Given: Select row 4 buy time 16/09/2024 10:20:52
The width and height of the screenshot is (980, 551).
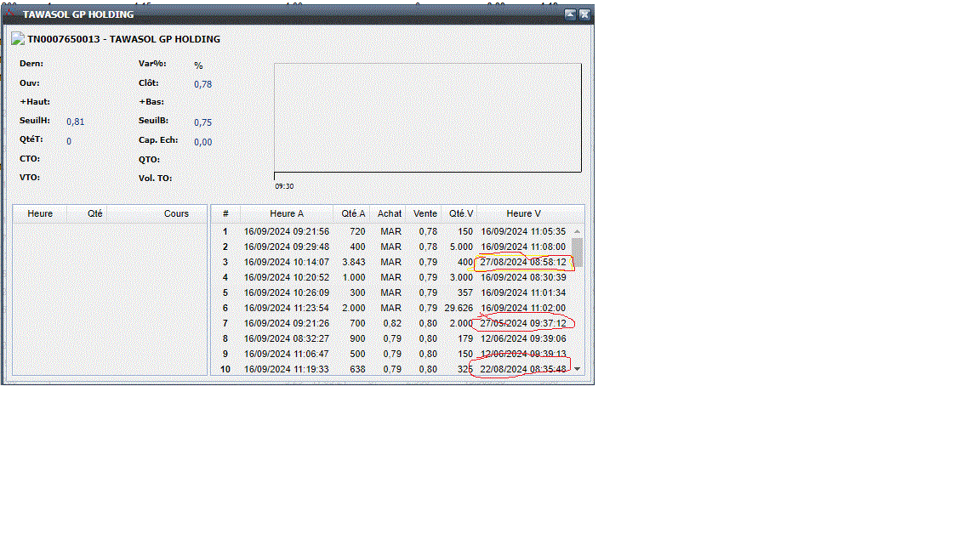Looking at the screenshot, I should pos(286,277).
